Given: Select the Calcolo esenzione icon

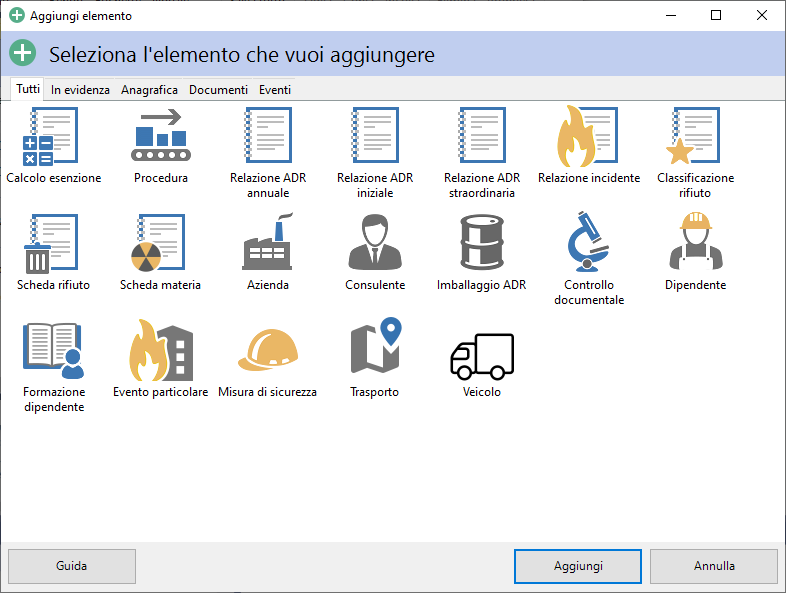Looking at the screenshot, I should click(53, 137).
